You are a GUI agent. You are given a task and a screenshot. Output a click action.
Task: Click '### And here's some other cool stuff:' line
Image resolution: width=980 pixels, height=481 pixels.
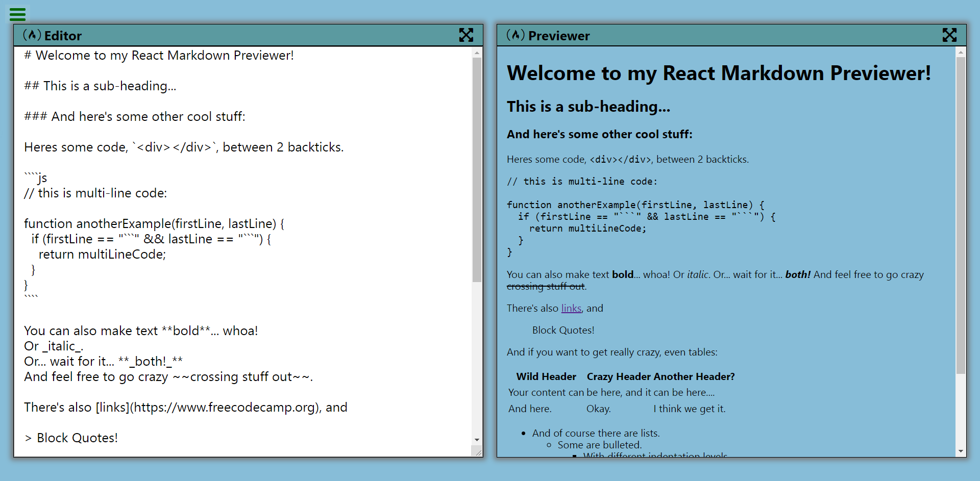135,116
